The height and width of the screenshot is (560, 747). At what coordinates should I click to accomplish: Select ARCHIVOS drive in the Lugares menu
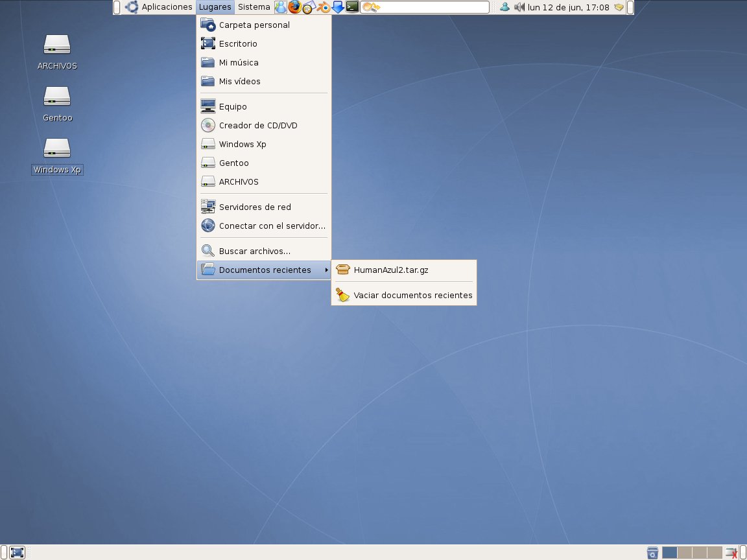[264, 182]
